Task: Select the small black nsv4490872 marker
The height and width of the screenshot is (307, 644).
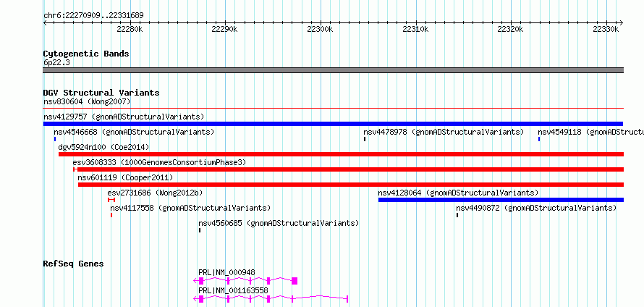Action: coord(457,215)
